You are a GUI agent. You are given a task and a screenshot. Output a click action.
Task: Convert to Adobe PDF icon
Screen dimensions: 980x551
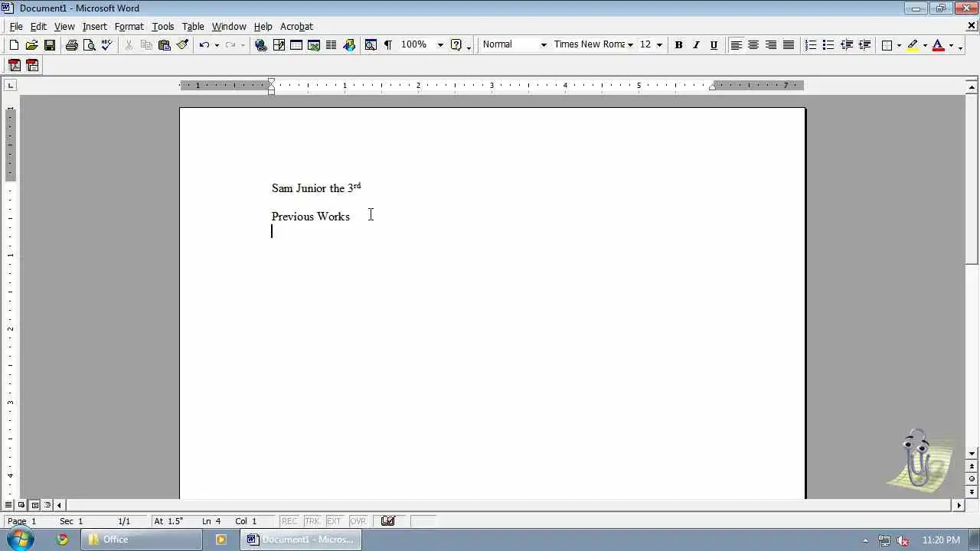click(x=15, y=66)
